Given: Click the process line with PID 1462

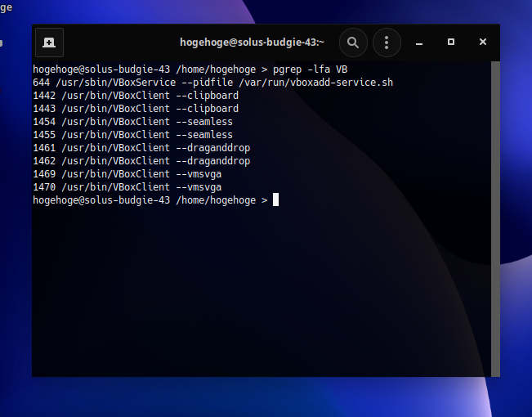Looking at the screenshot, I should (141, 161).
